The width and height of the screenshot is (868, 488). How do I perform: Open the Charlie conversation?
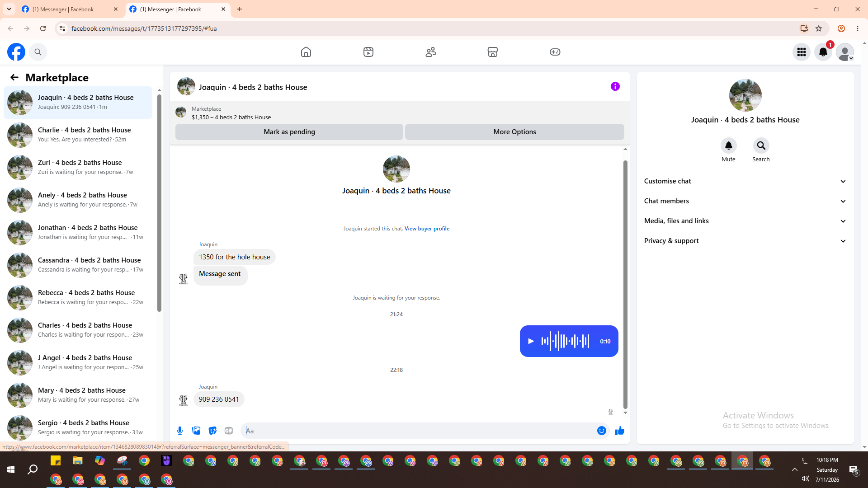tap(78, 135)
